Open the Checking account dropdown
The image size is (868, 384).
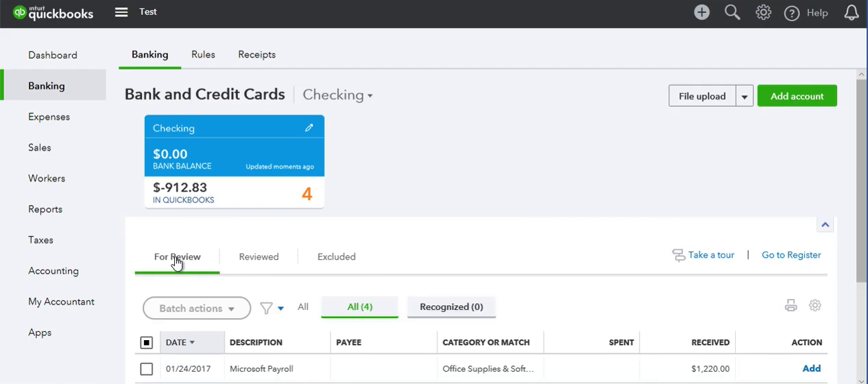point(337,95)
